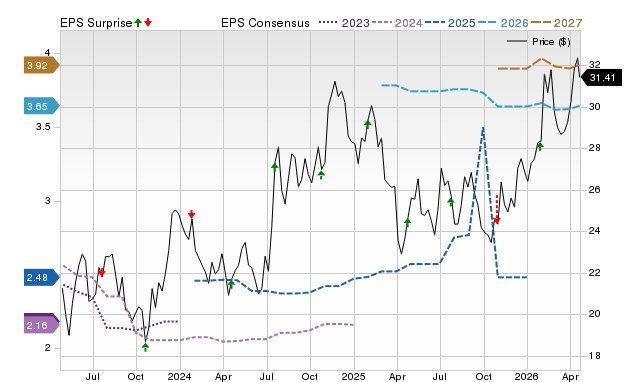Click the black 31.41 current price tag
Screen dimensions: 640x382
601,78
